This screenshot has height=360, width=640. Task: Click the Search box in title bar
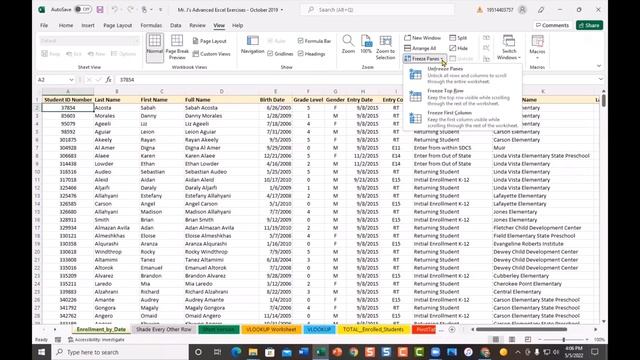pyautogui.click(x=378, y=9)
